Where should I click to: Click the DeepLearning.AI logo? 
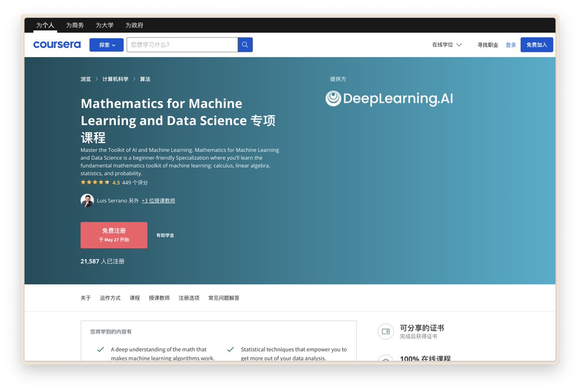click(x=389, y=99)
